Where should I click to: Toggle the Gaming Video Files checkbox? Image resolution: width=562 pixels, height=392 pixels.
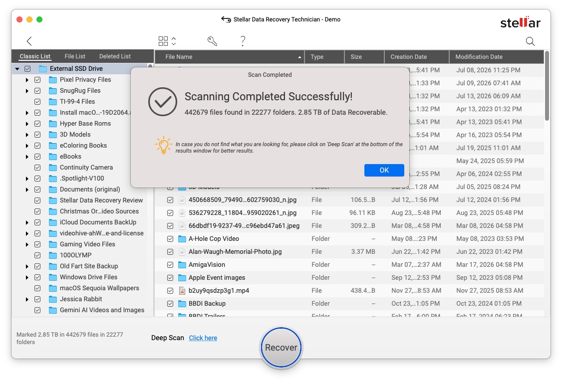coord(37,244)
